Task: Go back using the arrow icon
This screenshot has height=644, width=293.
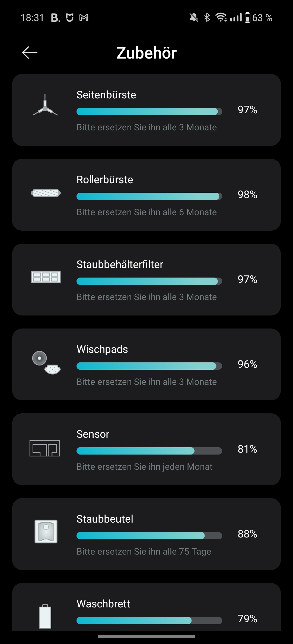Action: click(x=30, y=53)
